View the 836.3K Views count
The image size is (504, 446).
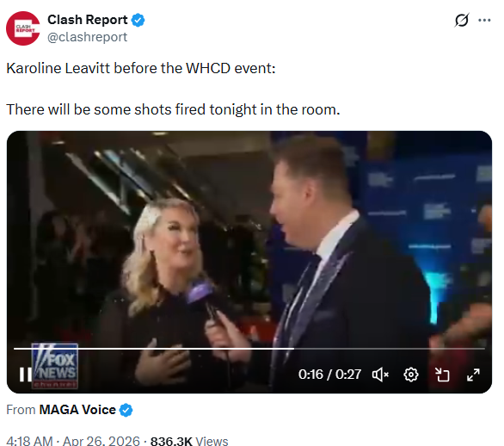click(189, 441)
